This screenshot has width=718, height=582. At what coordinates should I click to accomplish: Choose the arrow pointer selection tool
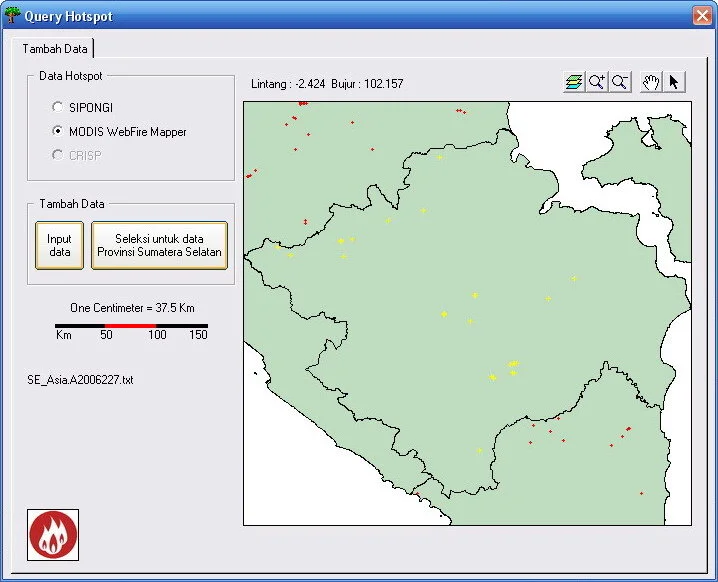coord(674,82)
